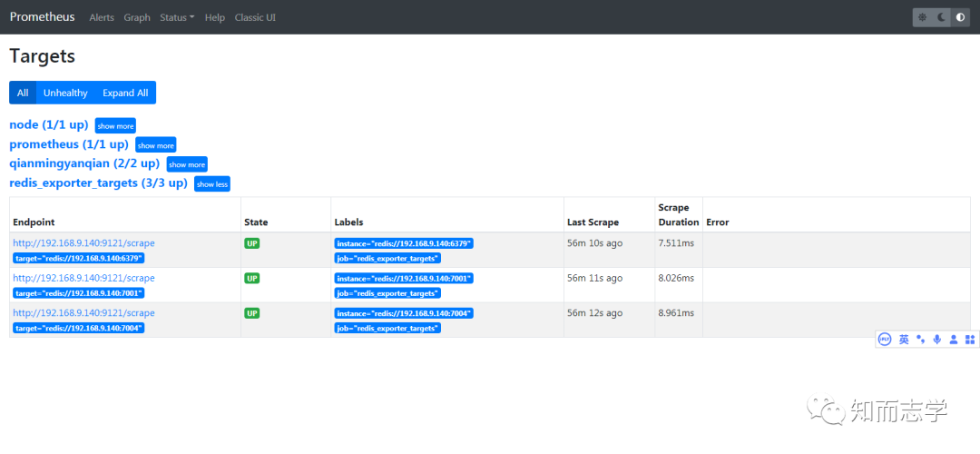This screenshot has height=454, width=980.
Task: Open the Classic UI link
Action: click(255, 17)
